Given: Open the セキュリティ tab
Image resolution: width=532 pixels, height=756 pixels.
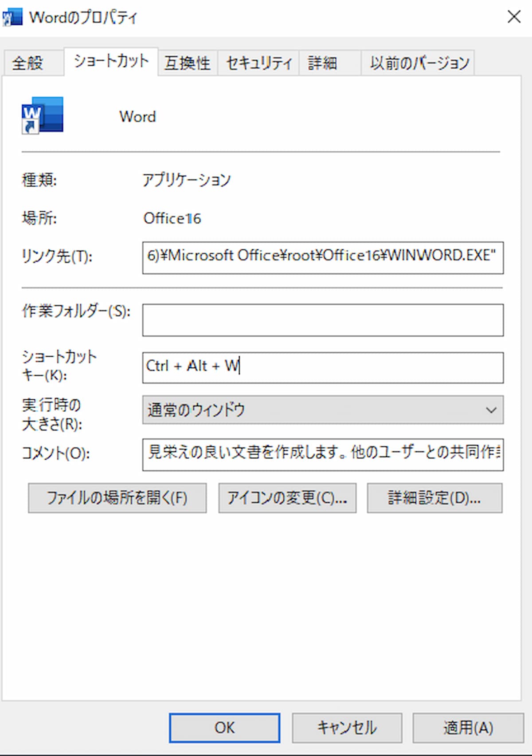Looking at the screenshot, I should tap(258, 63).
